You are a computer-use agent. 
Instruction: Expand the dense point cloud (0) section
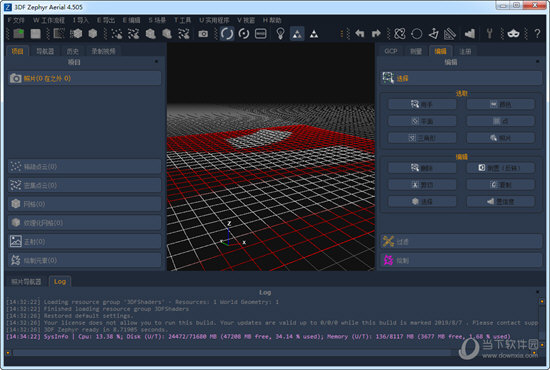84,185
